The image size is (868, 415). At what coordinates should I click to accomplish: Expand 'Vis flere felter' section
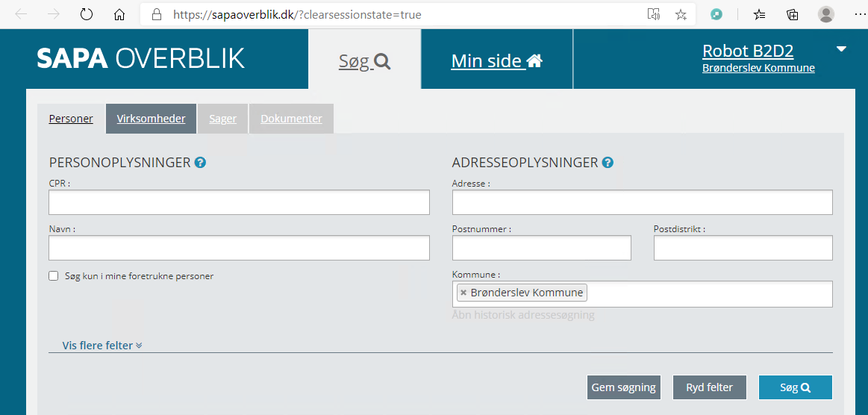pos(102,346)
